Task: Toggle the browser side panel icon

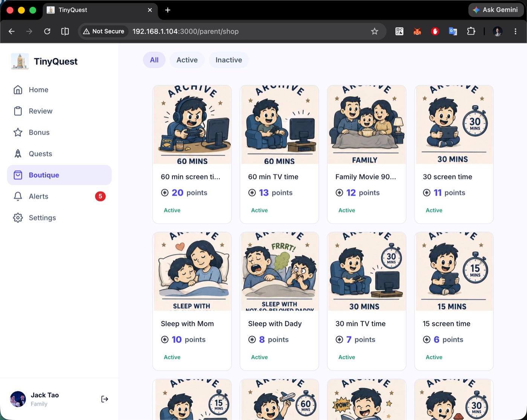Action: pos(65,31)
